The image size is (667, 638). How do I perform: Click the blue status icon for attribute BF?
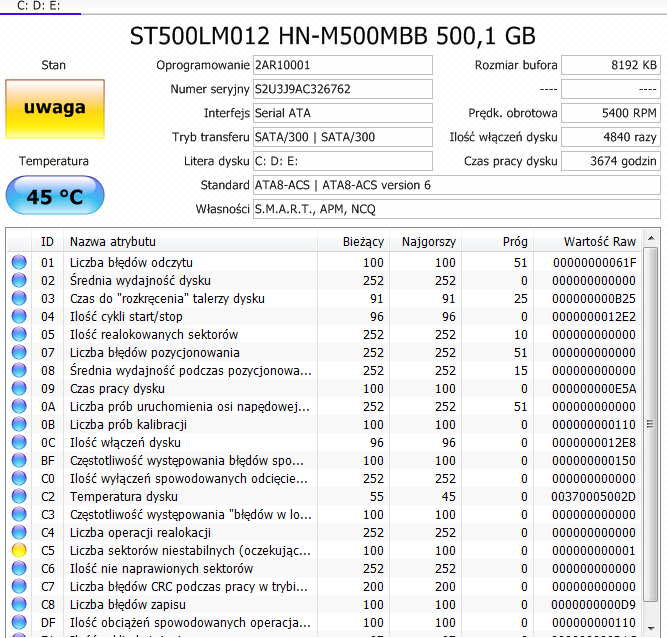click(x=19, y=460)
